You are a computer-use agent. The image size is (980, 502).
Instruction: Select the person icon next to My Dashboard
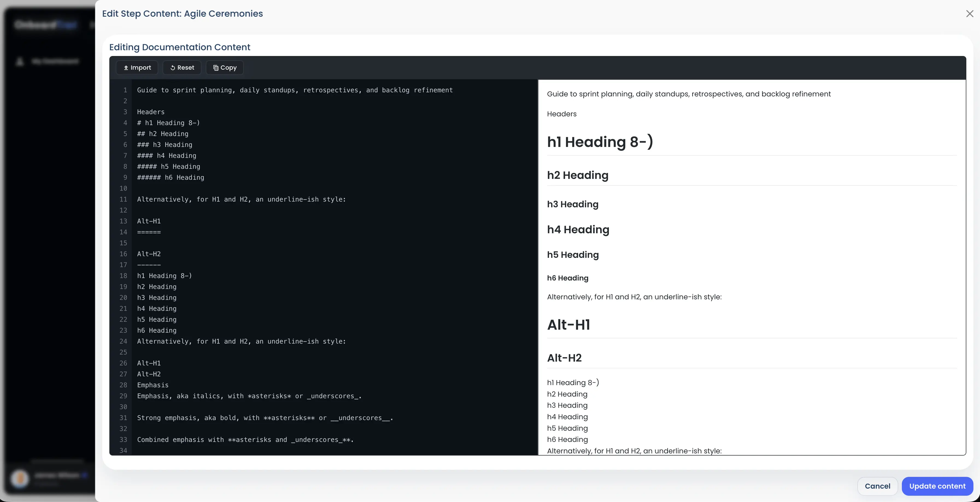point(20,61)
